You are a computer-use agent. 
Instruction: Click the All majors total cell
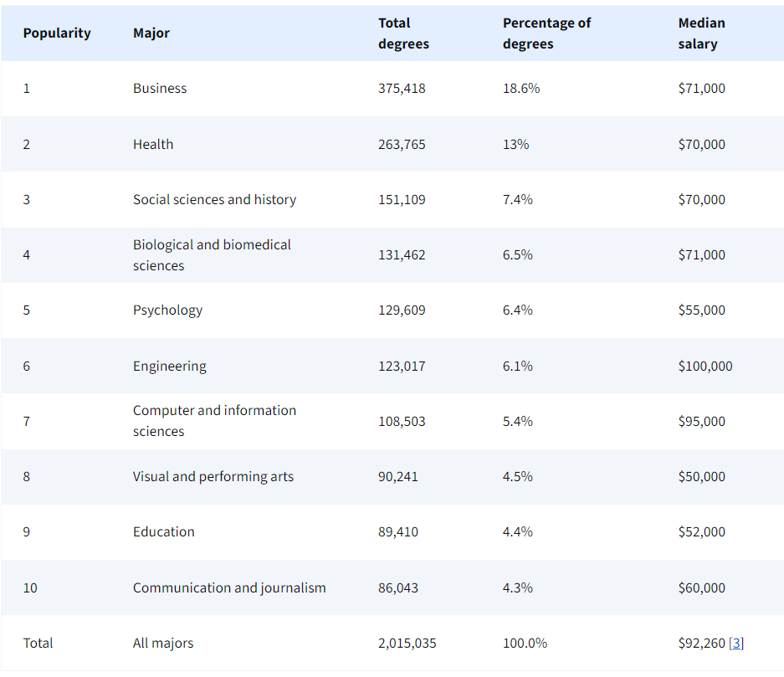pyautogui.click(x=163, y=644)
